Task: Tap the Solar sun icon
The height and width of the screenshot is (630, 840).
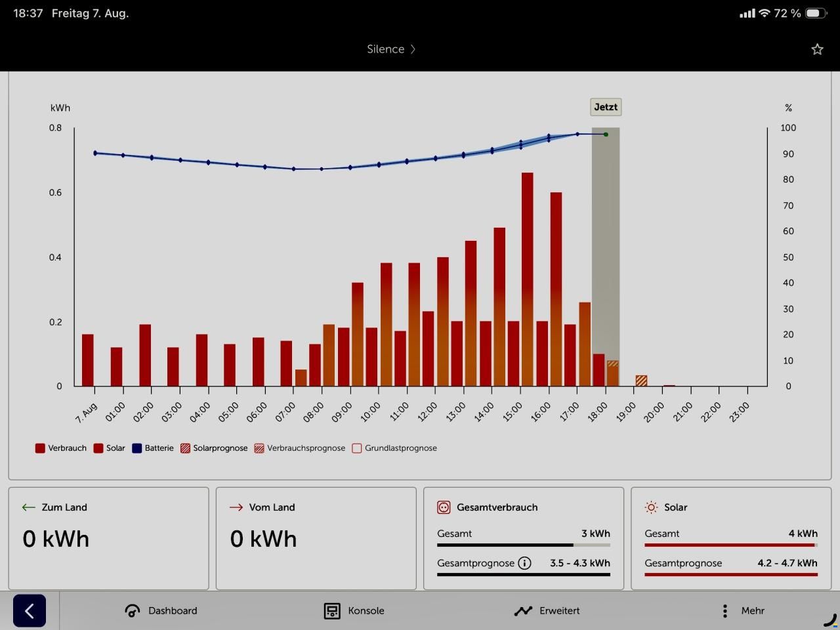Action: coord(651,507)
